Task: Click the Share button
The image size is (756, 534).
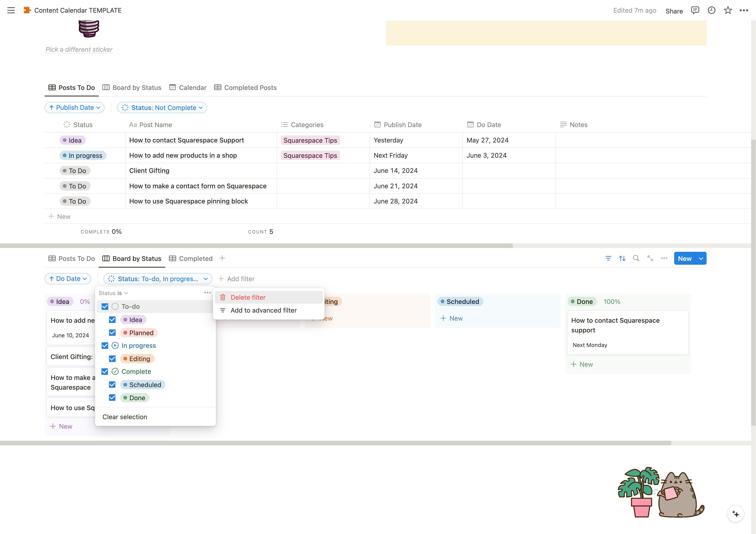Action: tap(674, 11)
